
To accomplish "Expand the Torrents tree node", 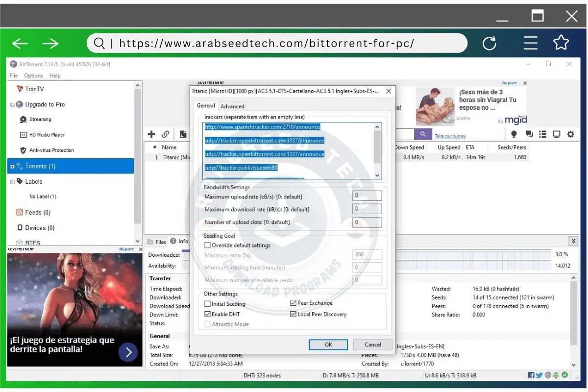I will click(x=12, y=167).
